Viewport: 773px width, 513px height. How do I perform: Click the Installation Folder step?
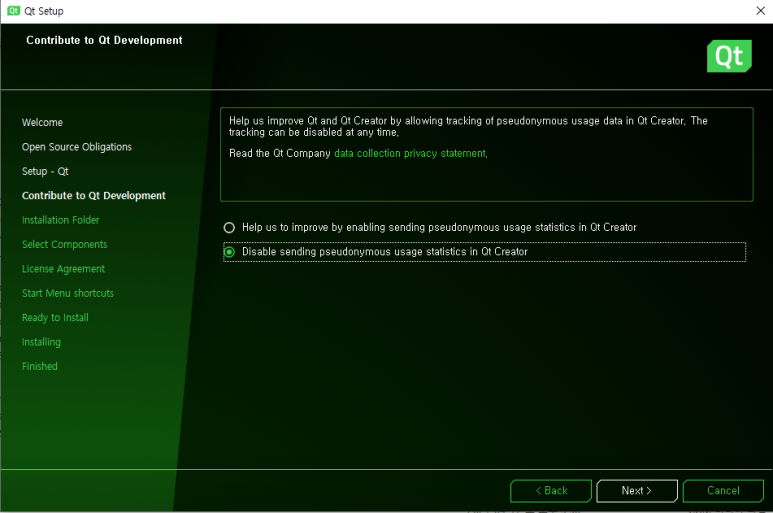pos(61,220)
